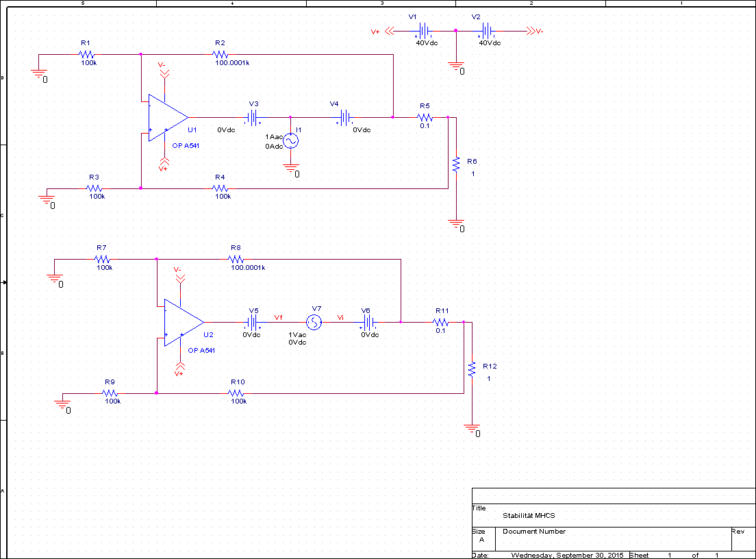Click the R10 value 100k
This screenshot has height=559, width=756.
[x=239, y=401]
